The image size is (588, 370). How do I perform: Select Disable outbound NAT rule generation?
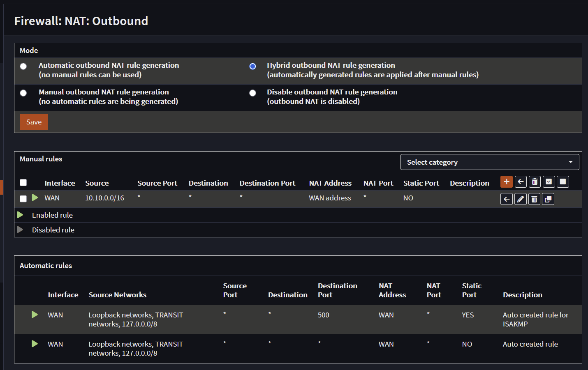(252, 93)
